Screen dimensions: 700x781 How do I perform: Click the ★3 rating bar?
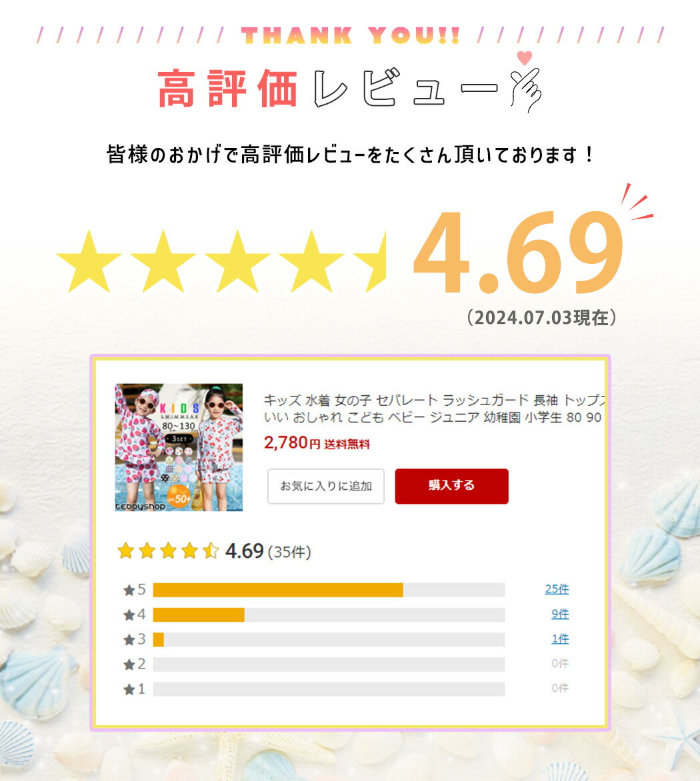coord(329,640)
